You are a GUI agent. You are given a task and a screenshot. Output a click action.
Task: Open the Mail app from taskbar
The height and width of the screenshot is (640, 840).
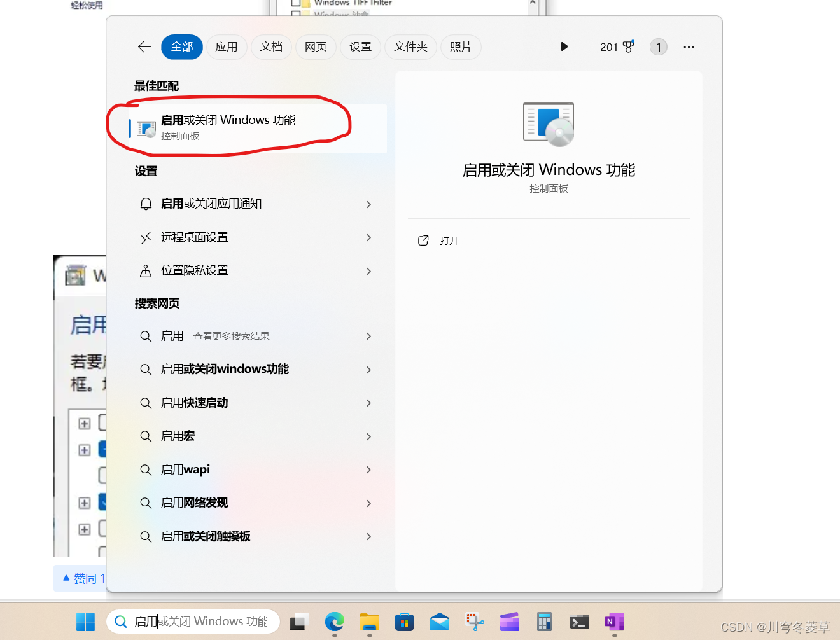(440, 622)
